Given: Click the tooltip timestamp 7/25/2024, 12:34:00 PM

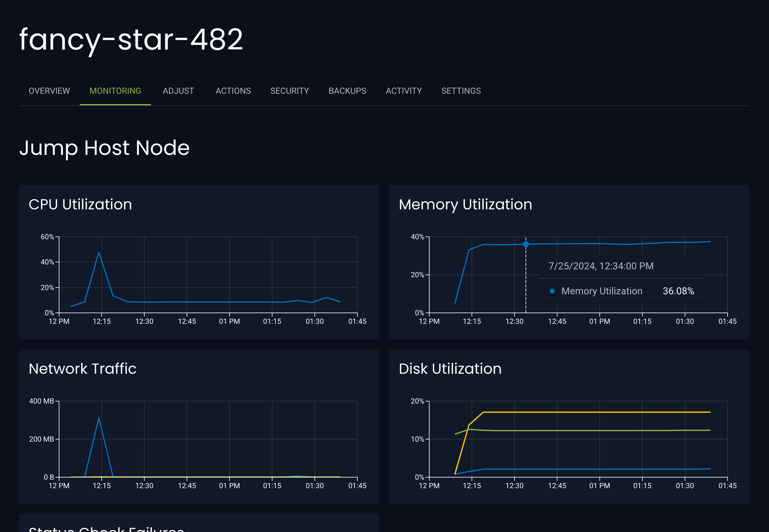Looking at the screenshot, I should tap(601, 266).
